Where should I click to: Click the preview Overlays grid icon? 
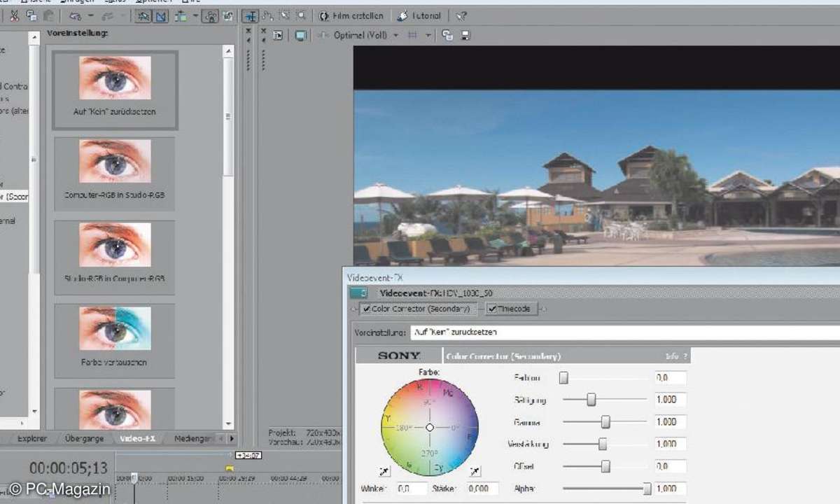click(x=413, y=35)
